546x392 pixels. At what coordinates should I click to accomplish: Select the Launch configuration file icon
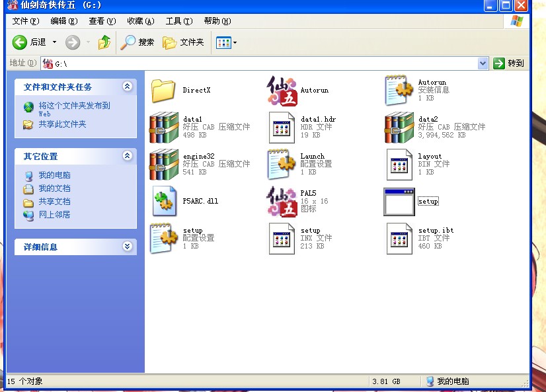click(282, 165)
